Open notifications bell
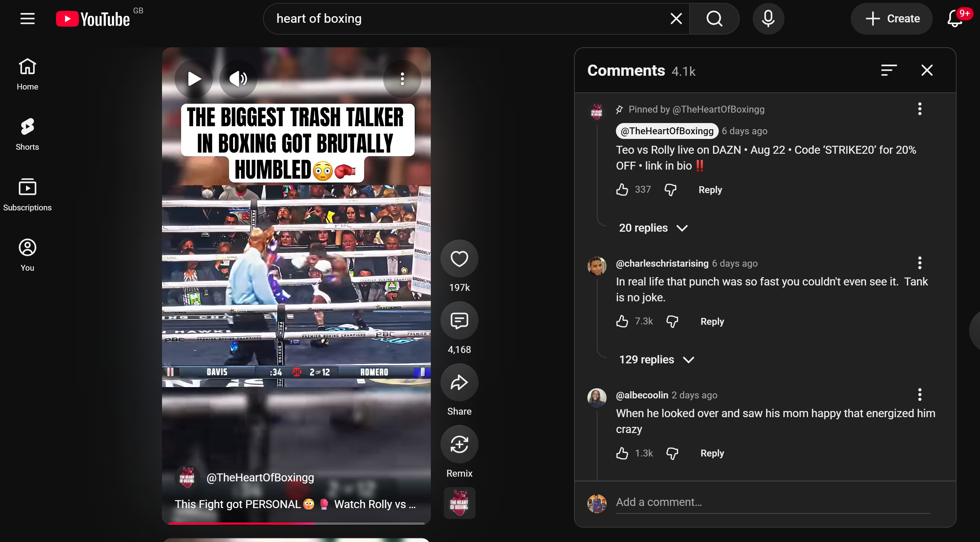 [954, 18]
